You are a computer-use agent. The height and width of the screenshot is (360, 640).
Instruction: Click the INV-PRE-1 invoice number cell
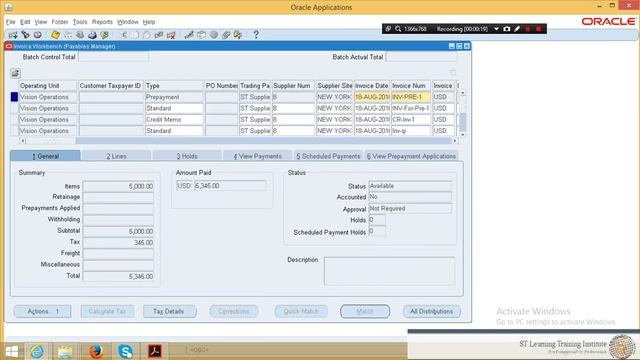[x=411, y=97]
